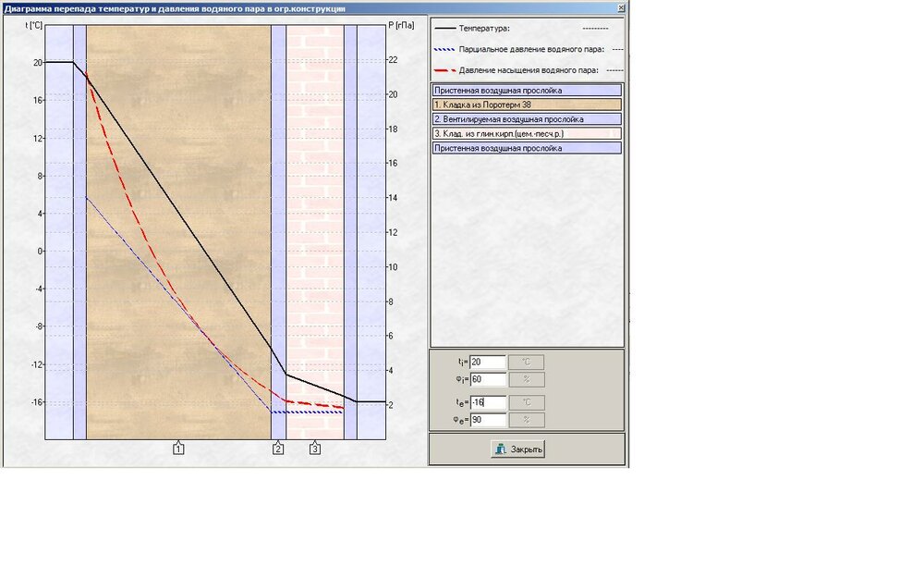Select layer marker 2 under the diagram
This screenshot has height=578, width=924.
pyautogui.click(x=278, y=449)
